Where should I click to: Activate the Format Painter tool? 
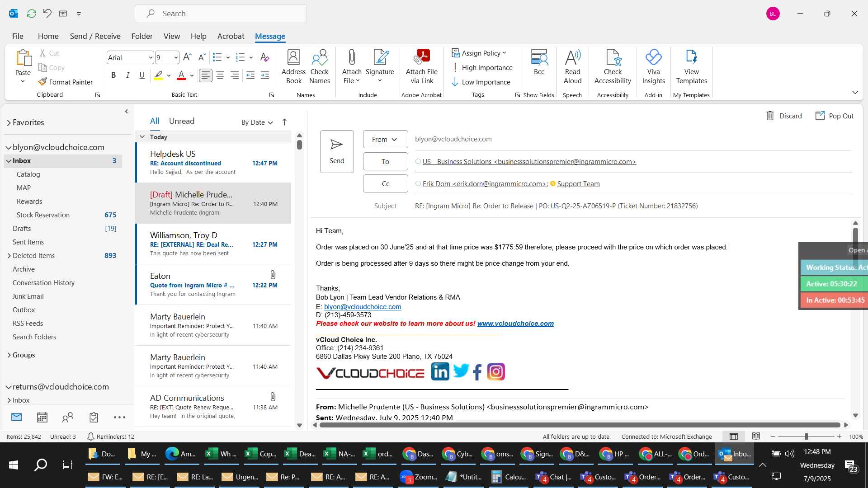(x=66, y=82)
